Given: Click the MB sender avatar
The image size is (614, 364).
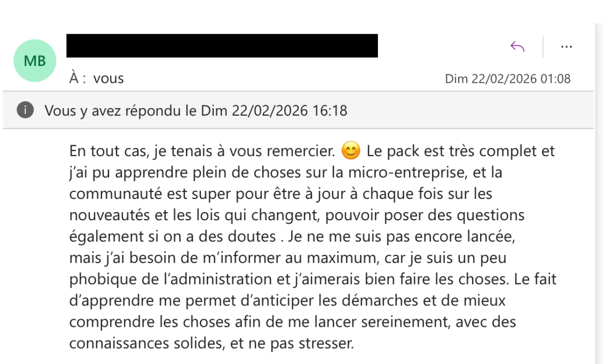Looking at the screenshot, I should (35, 61).
